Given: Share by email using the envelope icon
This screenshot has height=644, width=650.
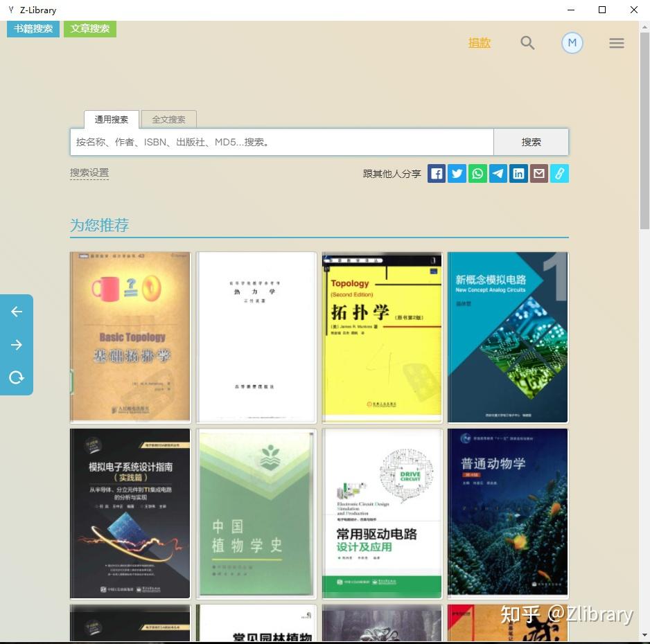Looking at the screenshot, I should coord(539,174).
